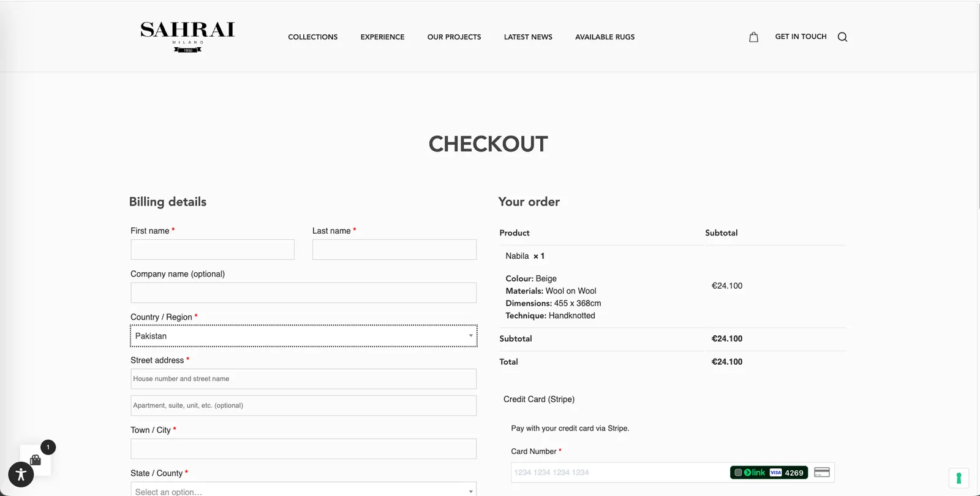Expand the Country / Region dropdown showing Pakistan

point(303,336)
